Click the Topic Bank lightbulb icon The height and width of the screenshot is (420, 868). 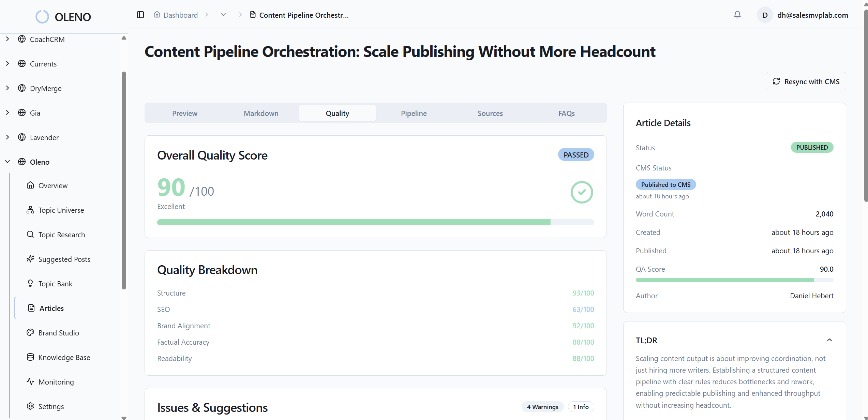(30, 283)
